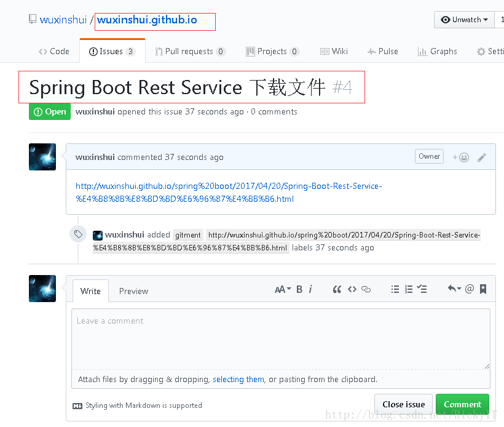Insert a task list
Screen dimensions: 504x427
point(422,289)
